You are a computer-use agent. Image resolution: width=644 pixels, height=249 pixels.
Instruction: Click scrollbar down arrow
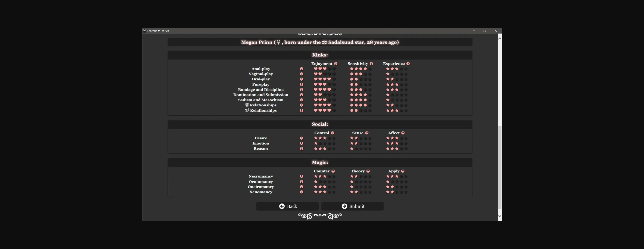[x=499, y=216]
